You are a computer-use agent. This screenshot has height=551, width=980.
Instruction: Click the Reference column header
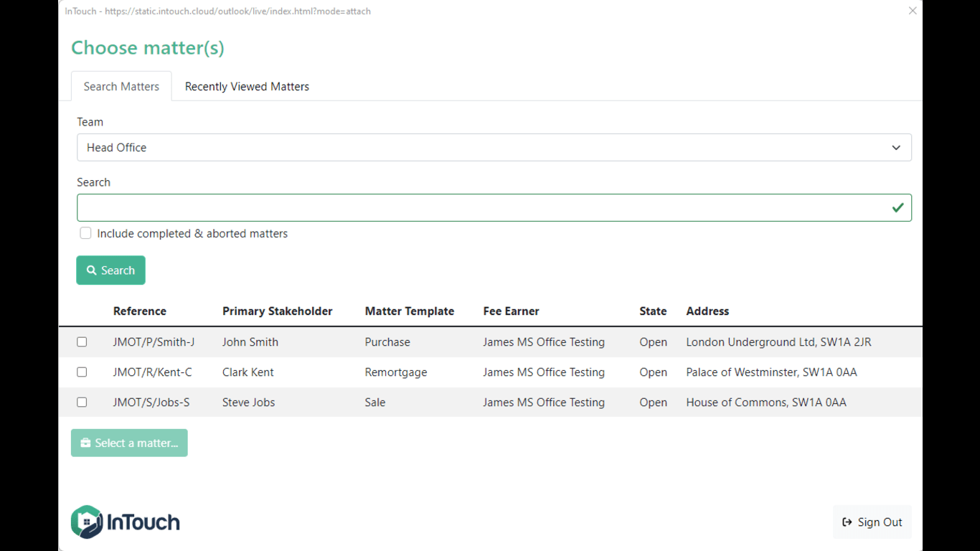coord(140,311)
